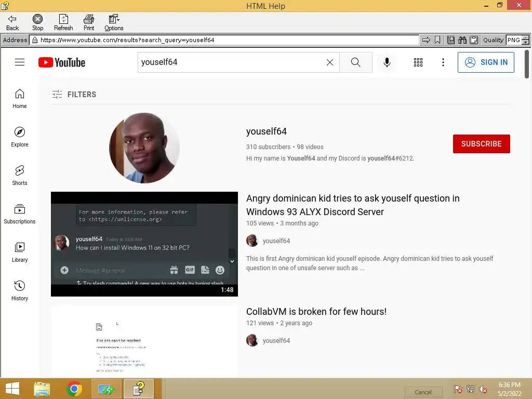This screenshot has width=532, height=399.
Task: Click the clipboard copy icon
Action: 474,40
